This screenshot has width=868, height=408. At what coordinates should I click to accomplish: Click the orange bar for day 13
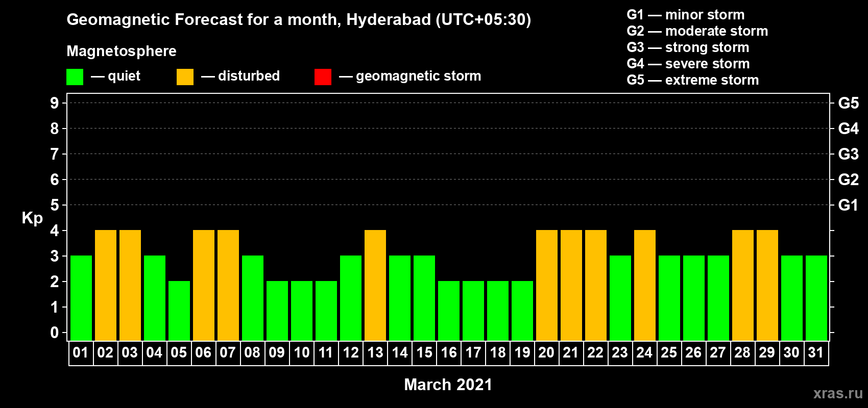click(375, 285)
